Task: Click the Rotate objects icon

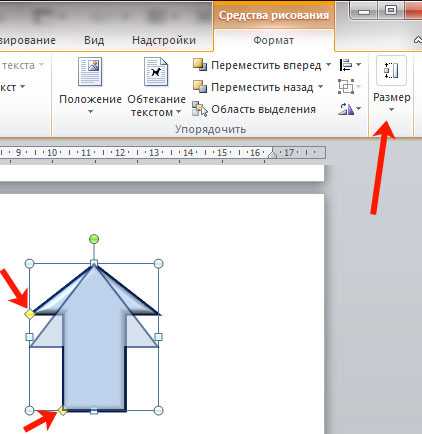Action: click(346, 109)
